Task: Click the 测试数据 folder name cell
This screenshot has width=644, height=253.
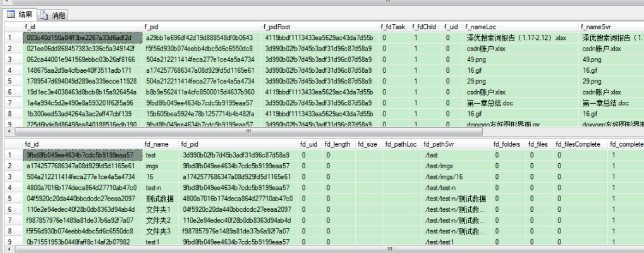Action: (x=161, y=199)
